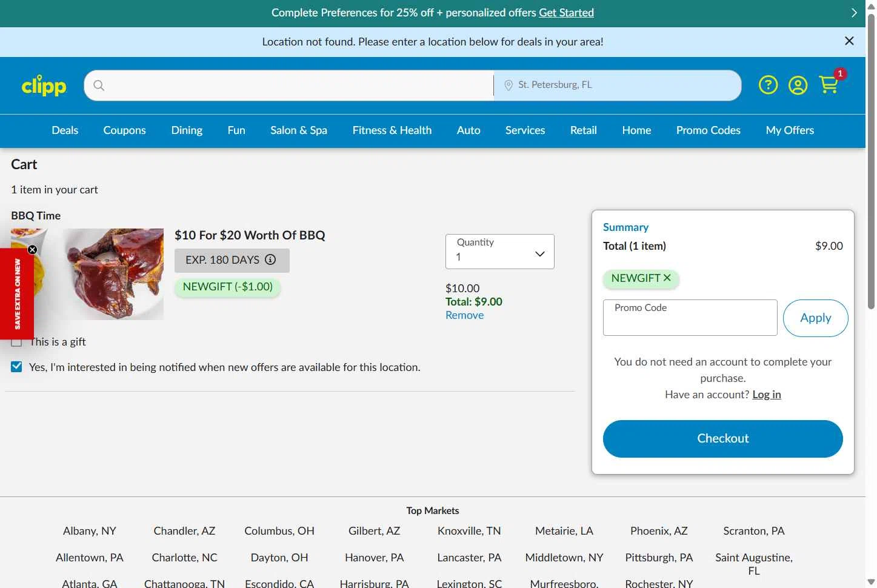Click the clipp logo
This screenshot has width=877, height=588.
point(44,85)
